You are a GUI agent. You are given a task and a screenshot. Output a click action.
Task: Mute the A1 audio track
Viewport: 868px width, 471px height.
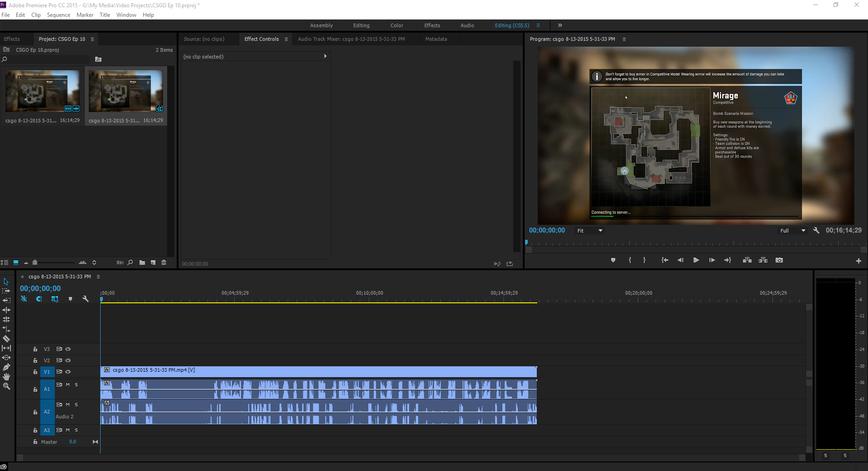(68, 384)
